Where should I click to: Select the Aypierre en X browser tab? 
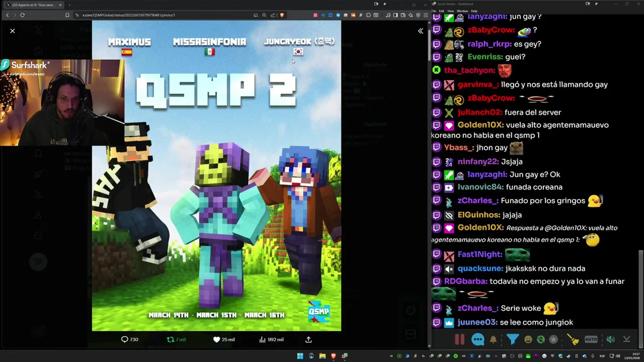pyautogui.click(x=33, y=5)
